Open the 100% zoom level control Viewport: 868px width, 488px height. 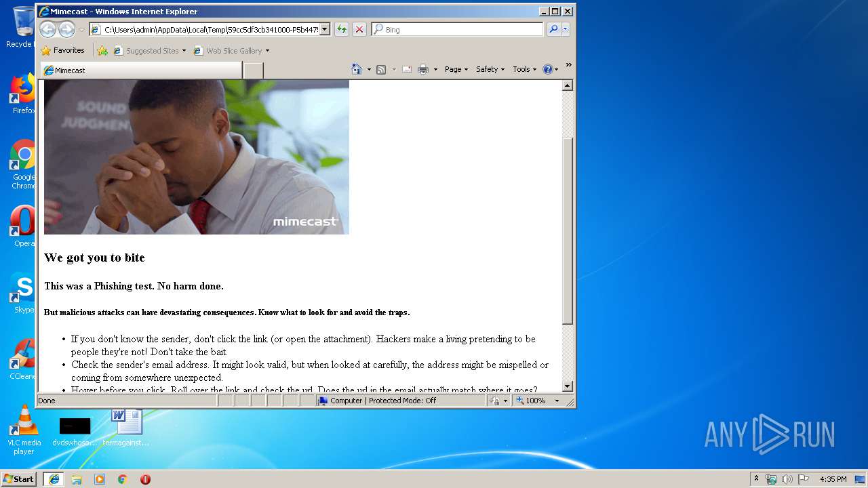(538, 401)
